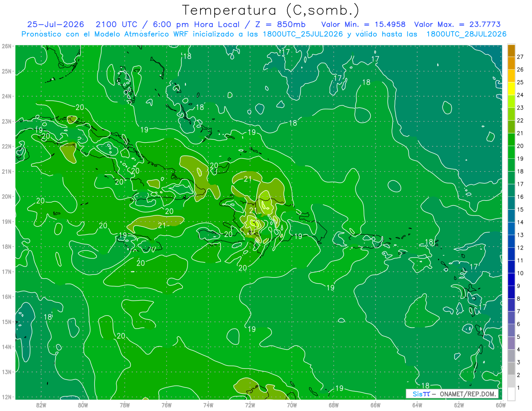The height and width of the screenshot is (411, 532).
Task: Click the '12N' latitude axis label
Action: tap(6, 397)
